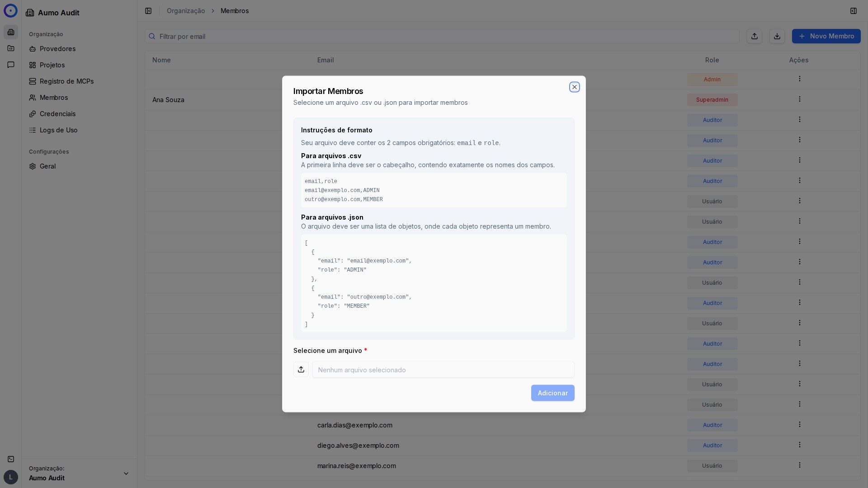Click the Adicionar button
The width and height of the screenshot is (868, 488).
tap(552, 393)
